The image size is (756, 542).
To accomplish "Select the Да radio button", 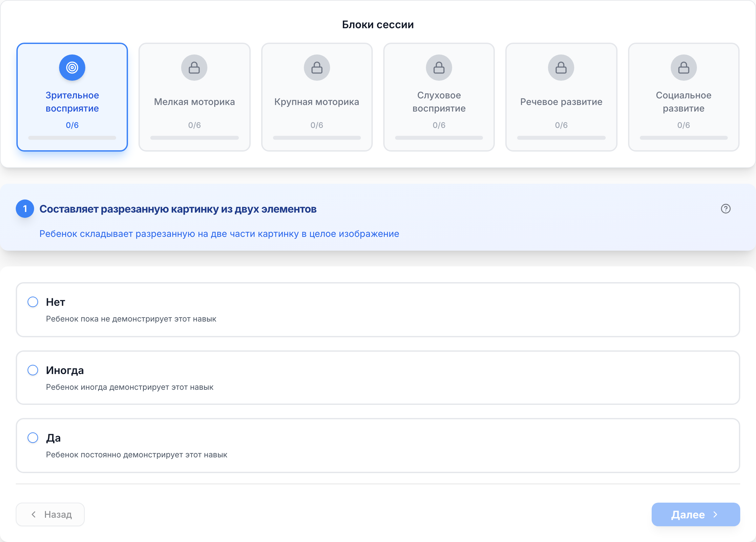I will (33, 438).
